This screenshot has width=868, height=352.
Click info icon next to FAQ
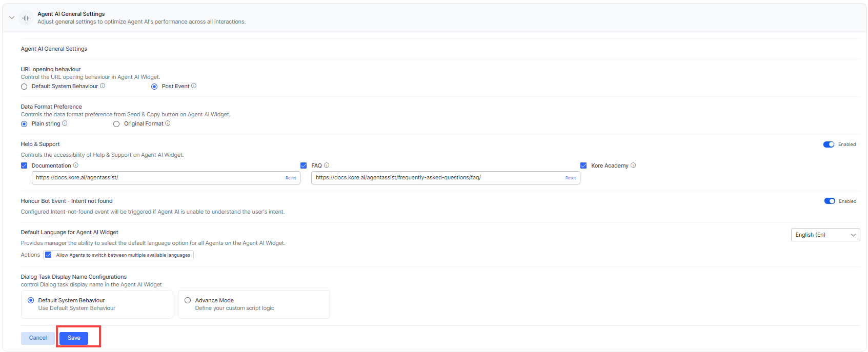(x=327, y=165)
